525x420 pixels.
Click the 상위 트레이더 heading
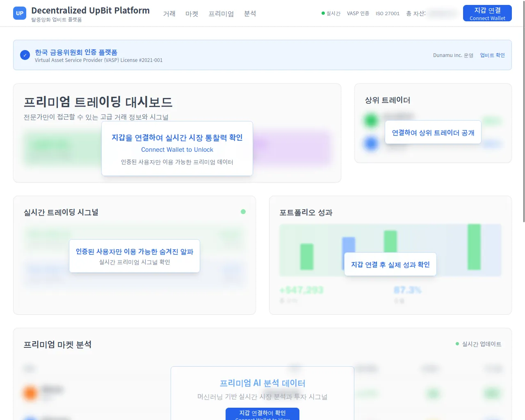click(x=388, y=100)
